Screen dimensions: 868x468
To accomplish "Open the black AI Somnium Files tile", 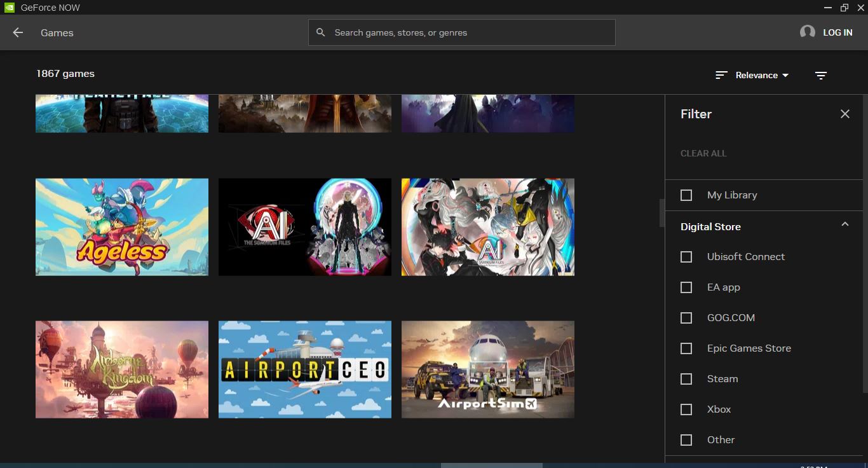I will click(305, 227).
